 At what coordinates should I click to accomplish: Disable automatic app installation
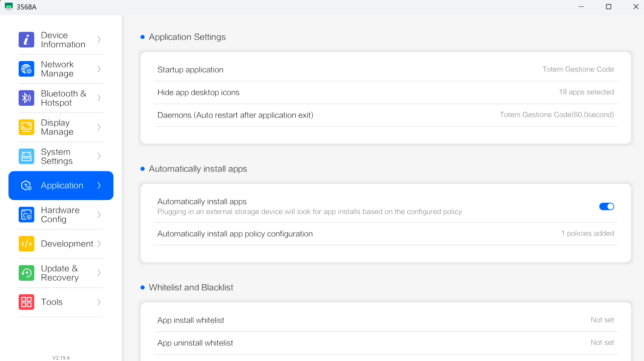[606, 206]
